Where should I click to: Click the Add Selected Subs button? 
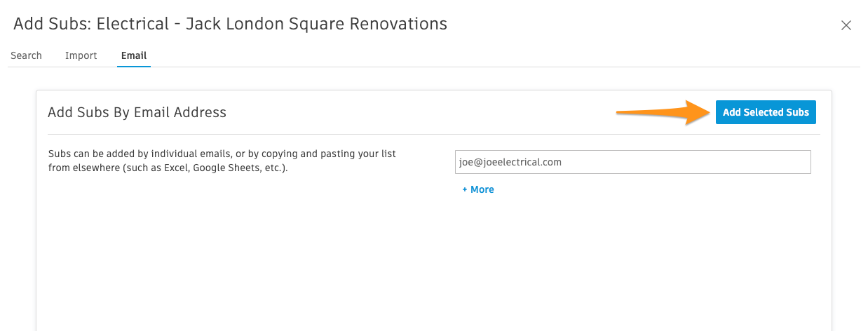tap(766, 112)
